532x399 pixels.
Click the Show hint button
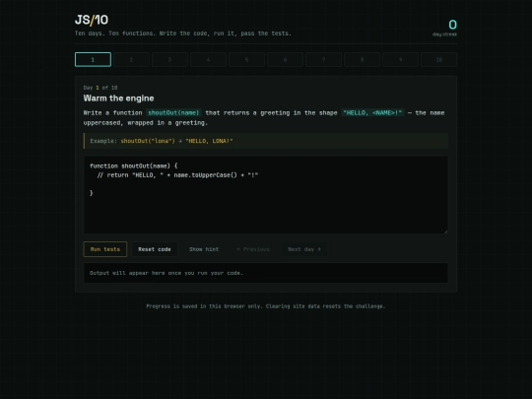tap(204, 249)
